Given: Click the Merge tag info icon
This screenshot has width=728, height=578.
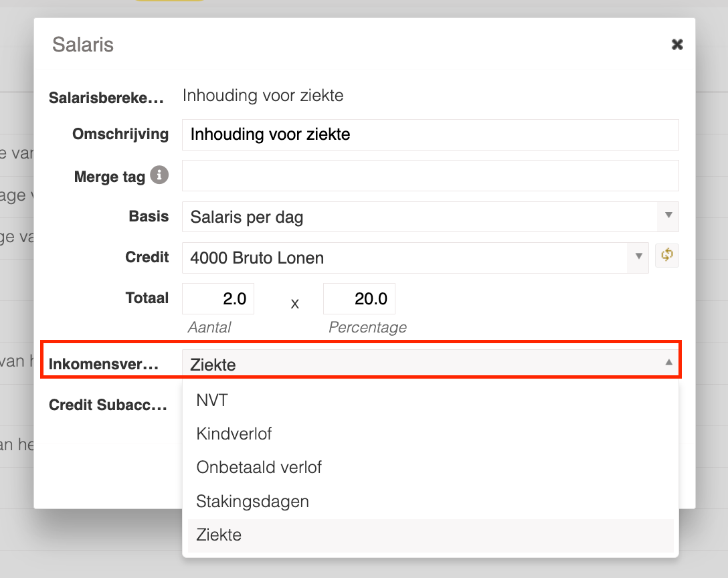Looking at the screenshot, I should tap(159, 176).
